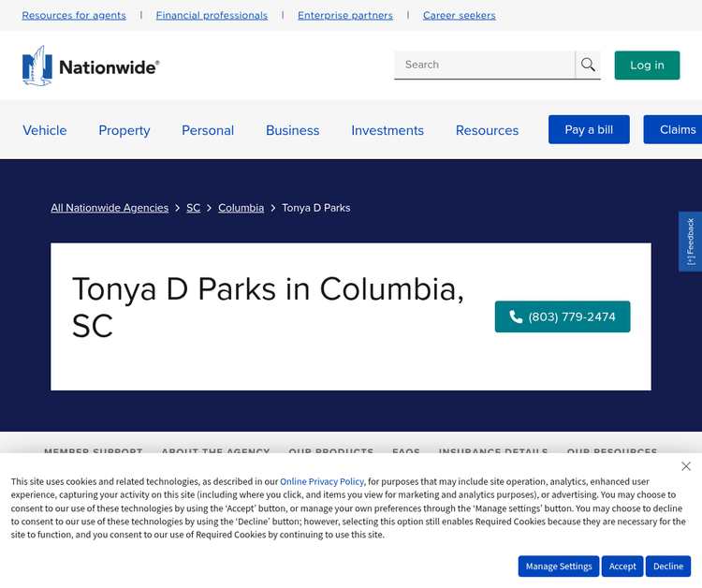702x588 pixels.
Task: Decline the cookie consent
Action: click(667, 566)
